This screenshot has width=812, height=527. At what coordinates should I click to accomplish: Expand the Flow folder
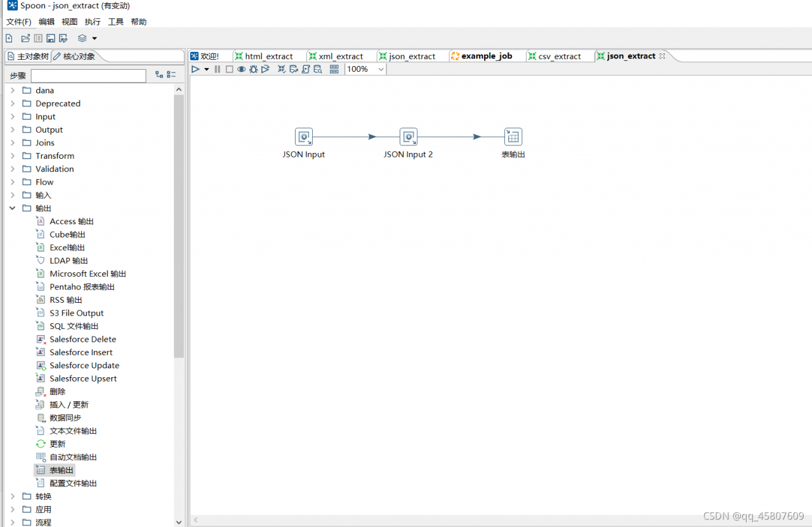pos(12,182)
